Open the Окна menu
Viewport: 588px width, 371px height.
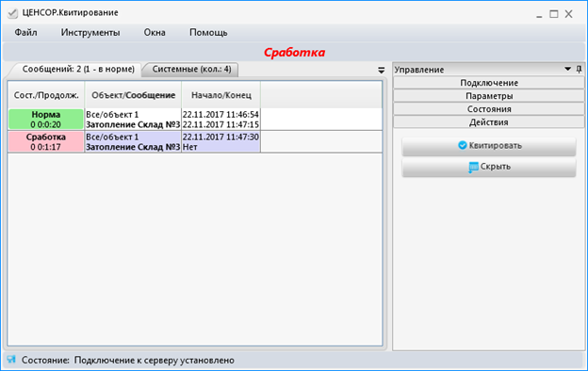[x=155, y=33]
